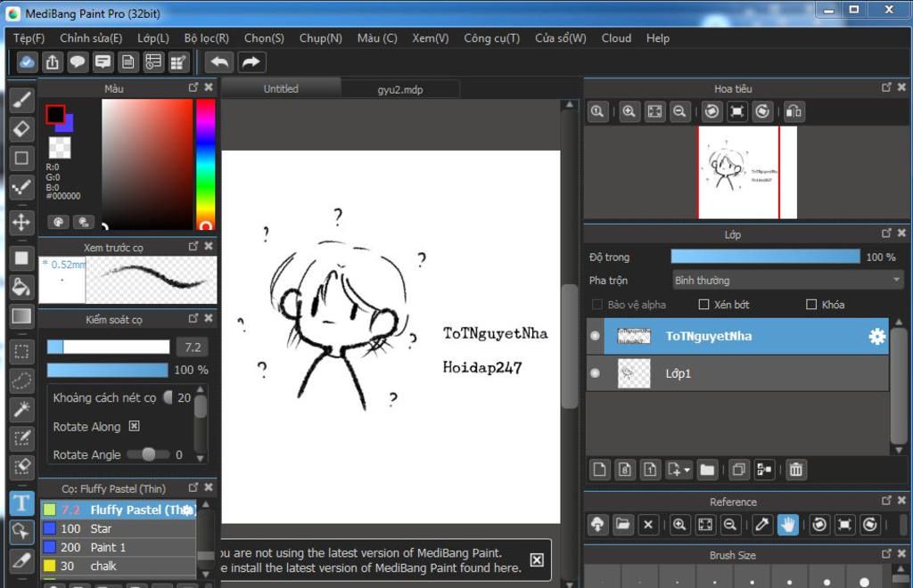Detach the Kiểm soát cọ panel
Viewport: 913px width, 588px height.
pos(193,318)
